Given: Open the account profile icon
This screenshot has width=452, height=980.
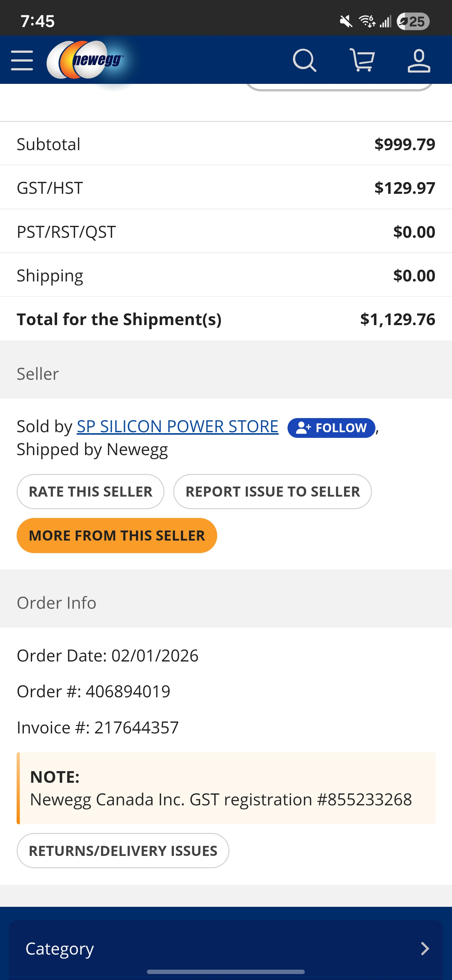Looking at the screenshot, I should pos(418,60).
